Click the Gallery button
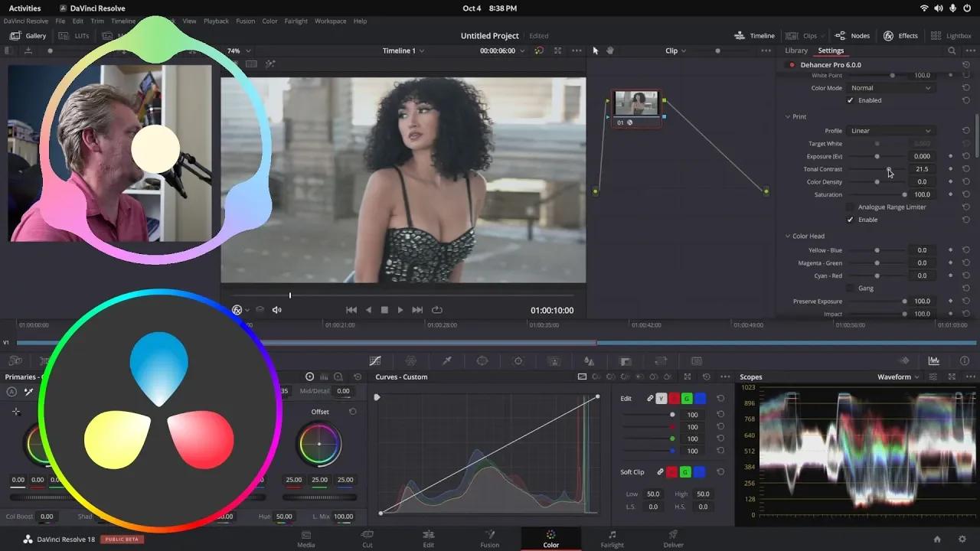Viewport: 980px width, 551px height. click(x=28, y=35)
